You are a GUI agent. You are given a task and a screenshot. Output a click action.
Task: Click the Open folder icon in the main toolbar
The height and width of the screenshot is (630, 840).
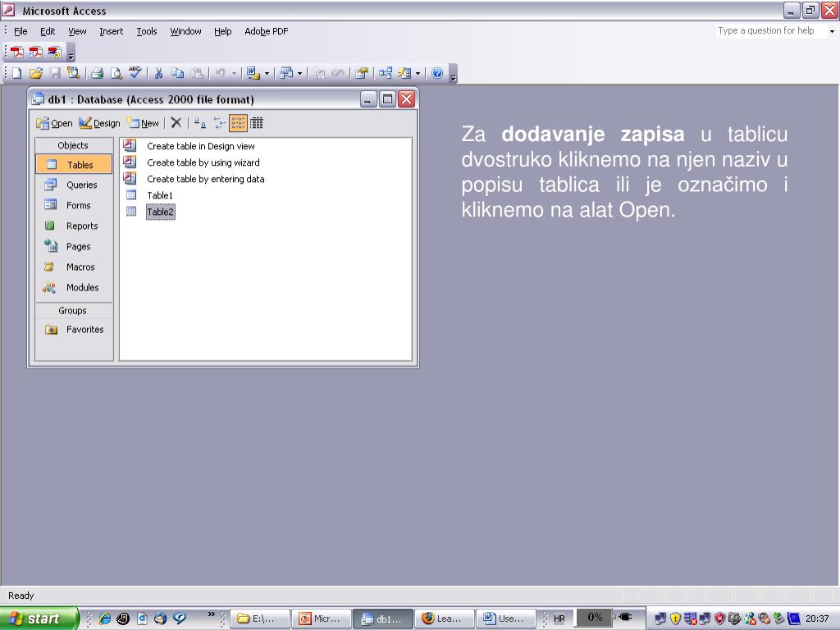click(36, 73)
